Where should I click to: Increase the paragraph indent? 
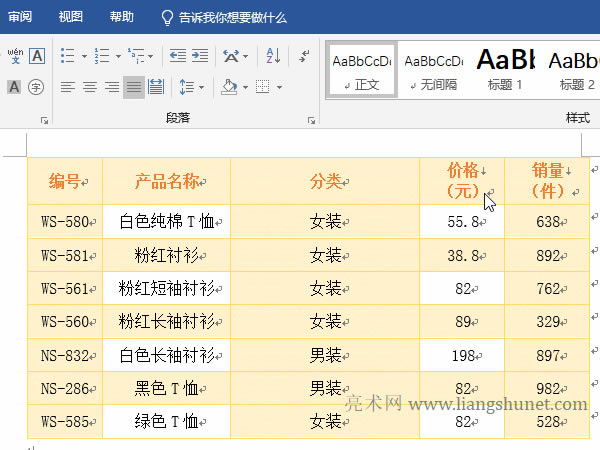(x=201, y=55)
